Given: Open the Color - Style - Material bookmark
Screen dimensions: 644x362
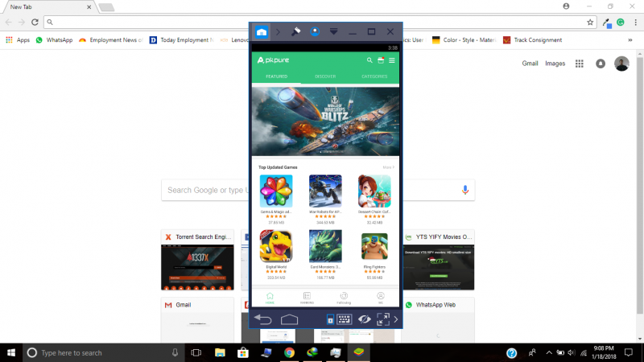Looking at the screenshot, I should point(464,39).
